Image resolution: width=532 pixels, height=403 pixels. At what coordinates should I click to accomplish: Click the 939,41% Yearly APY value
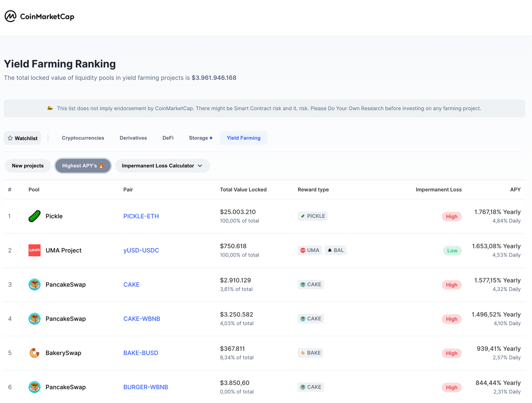click(x=499, y=348)
